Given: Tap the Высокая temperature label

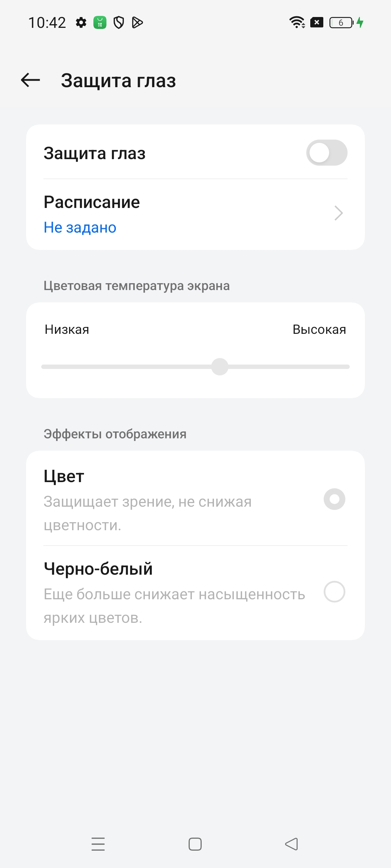Looking at the screenshot, I should pos(319,329).
